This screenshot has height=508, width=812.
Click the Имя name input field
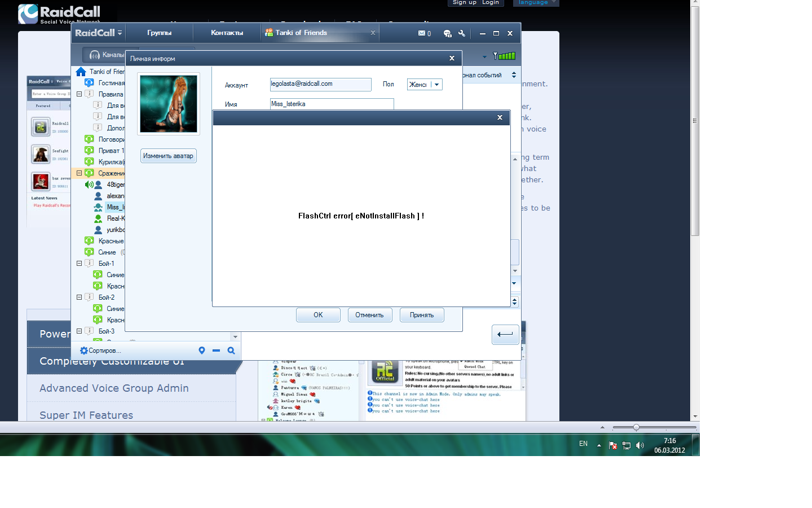point(332,104)
